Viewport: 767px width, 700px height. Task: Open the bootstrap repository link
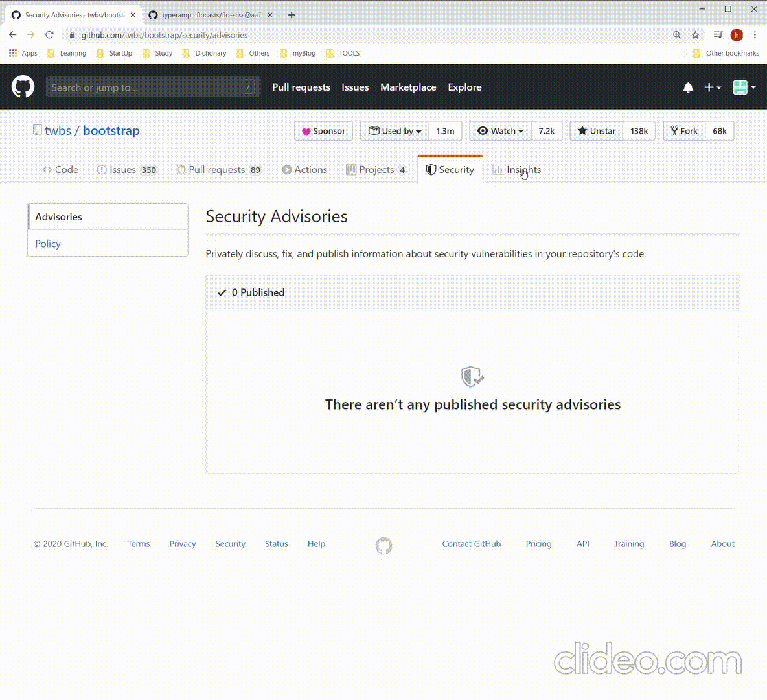click(x=111, y=131)
